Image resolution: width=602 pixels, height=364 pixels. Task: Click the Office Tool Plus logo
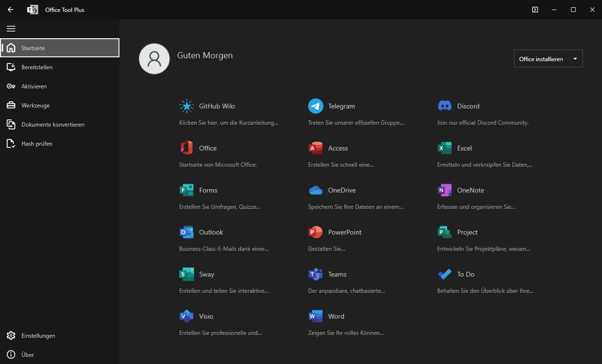(32, 10)
